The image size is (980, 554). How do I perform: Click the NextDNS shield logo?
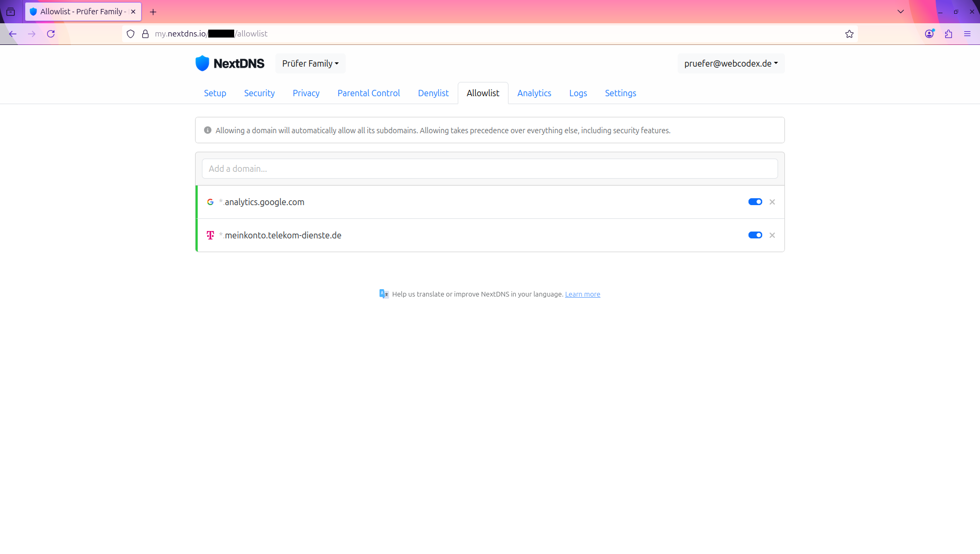[203, 63]
